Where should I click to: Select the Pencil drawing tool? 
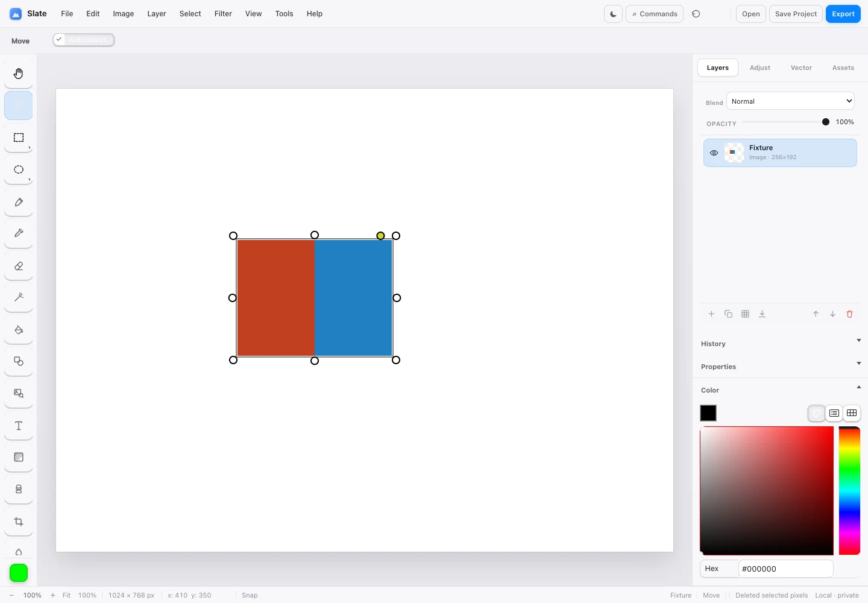[19, 202]
